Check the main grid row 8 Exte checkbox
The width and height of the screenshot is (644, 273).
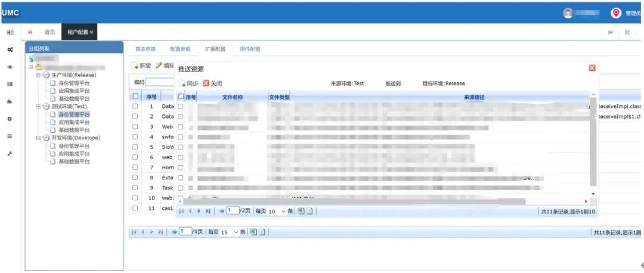coord(135,178)
